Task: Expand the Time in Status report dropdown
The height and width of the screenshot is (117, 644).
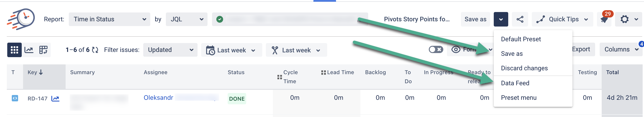Action: 109,19
